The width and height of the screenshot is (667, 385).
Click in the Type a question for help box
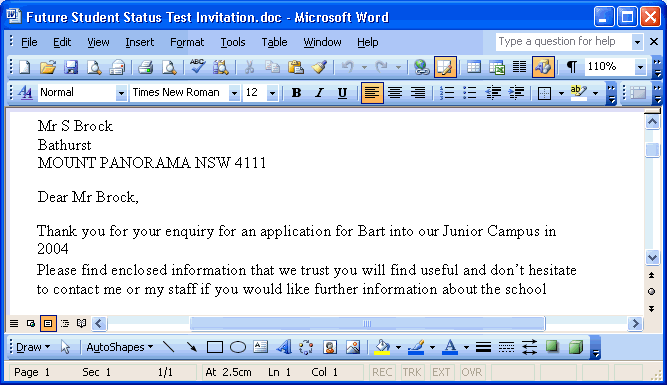pyautogui.click(x=564, y=42)
